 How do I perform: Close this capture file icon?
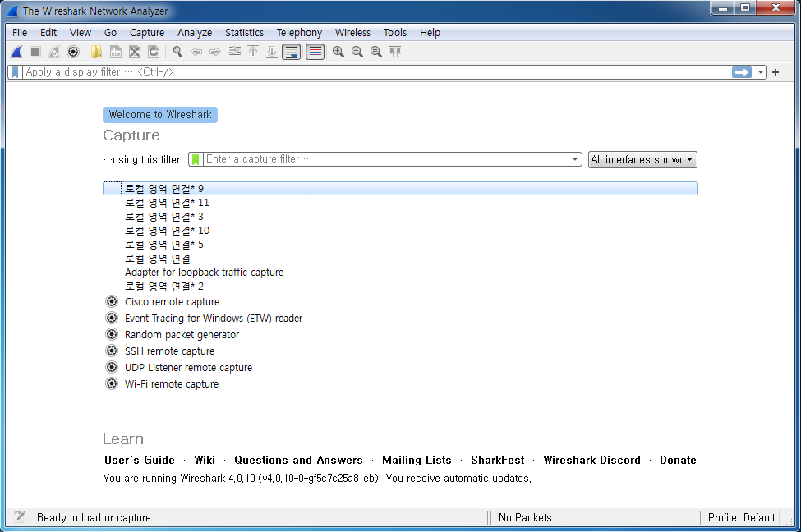click(135, 52)
